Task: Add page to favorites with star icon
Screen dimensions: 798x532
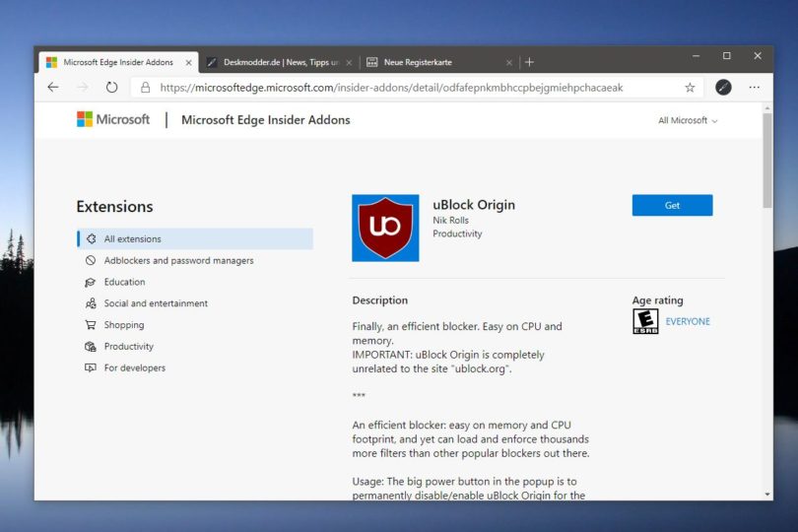Action: pyautogui.click(x=690, y=88)
